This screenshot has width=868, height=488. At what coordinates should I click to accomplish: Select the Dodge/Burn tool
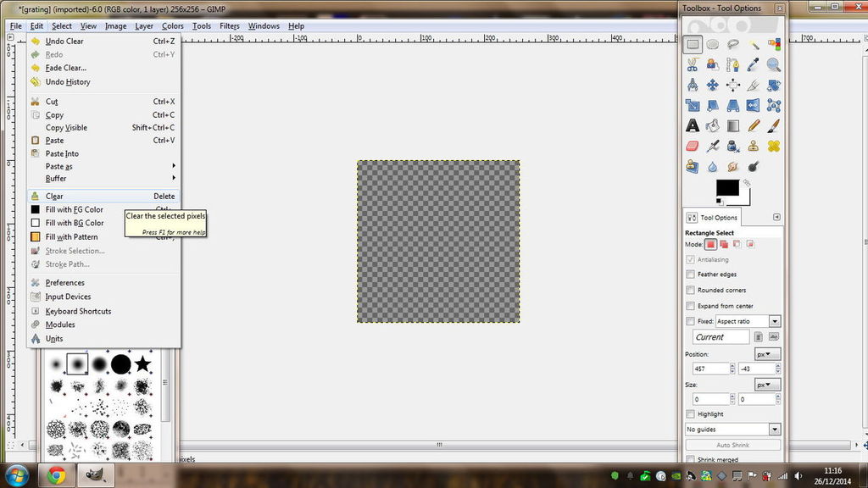click(x=754, y=167)
